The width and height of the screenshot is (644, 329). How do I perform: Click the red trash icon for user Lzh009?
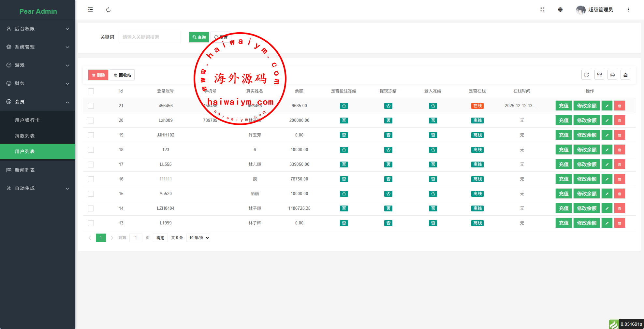620,121
